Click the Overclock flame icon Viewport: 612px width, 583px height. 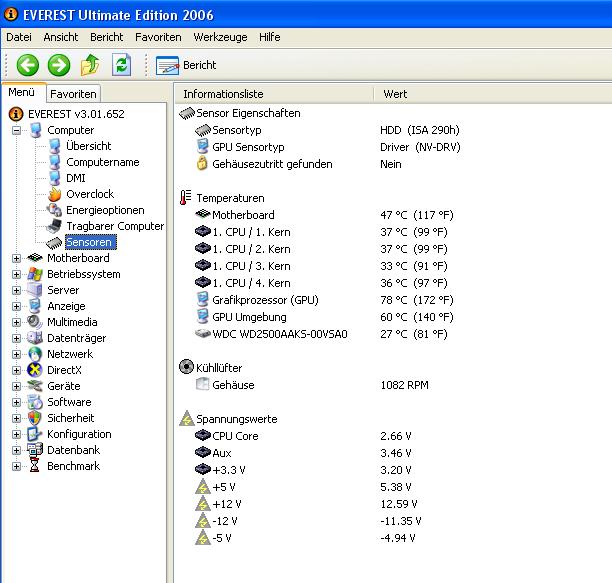coord(55,194)
